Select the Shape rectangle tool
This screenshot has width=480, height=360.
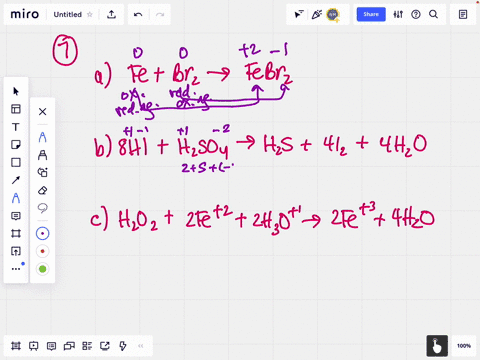[x=16, y=162]
